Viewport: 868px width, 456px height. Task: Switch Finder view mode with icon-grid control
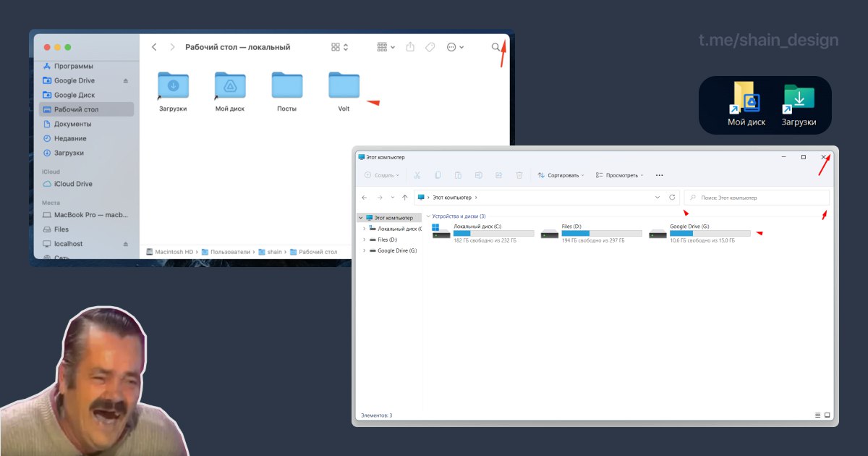tap(339, 47)
